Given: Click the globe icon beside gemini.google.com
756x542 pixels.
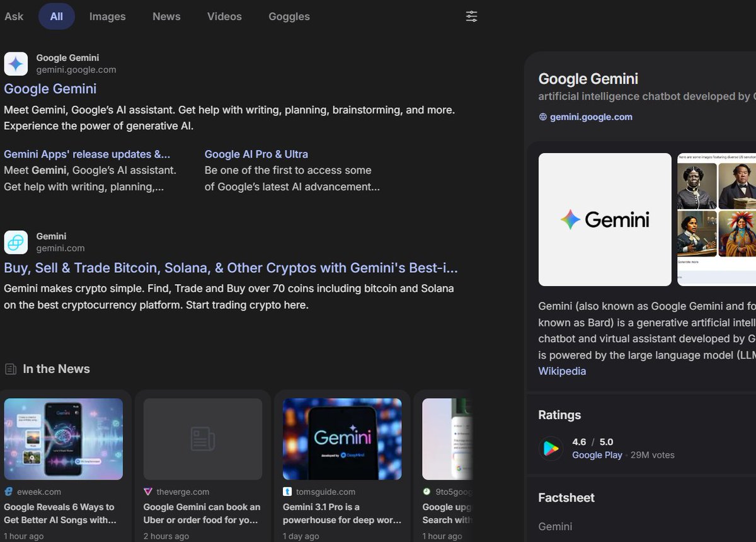Looking at the screenshot, I should pos(543,117).
